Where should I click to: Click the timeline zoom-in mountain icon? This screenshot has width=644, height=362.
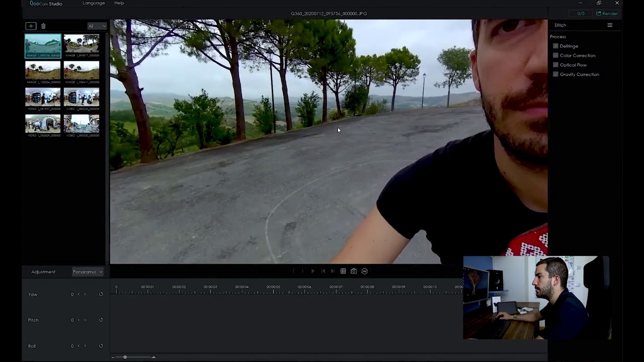(x=153, y=357)
